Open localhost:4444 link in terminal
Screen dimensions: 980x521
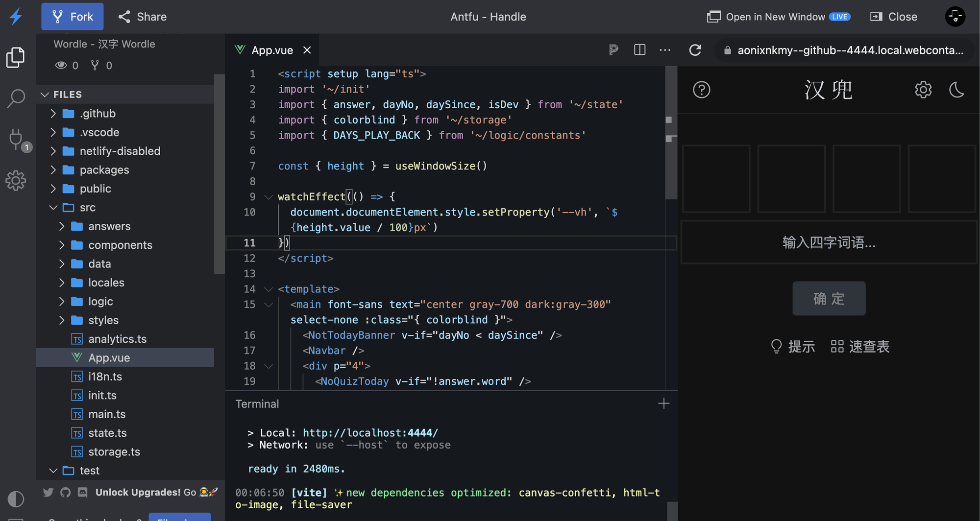370,433
